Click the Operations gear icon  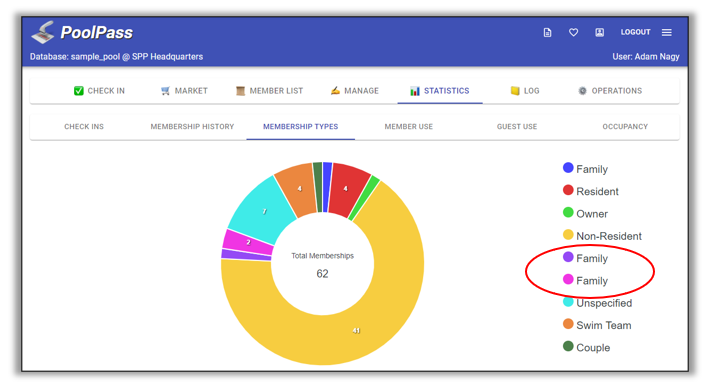[582, 91]
